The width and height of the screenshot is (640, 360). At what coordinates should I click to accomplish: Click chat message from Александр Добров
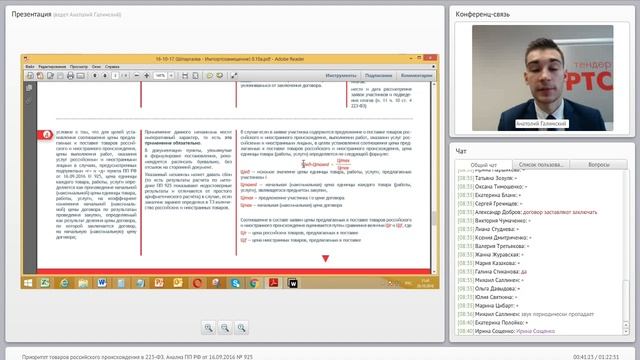click(527, 212)
